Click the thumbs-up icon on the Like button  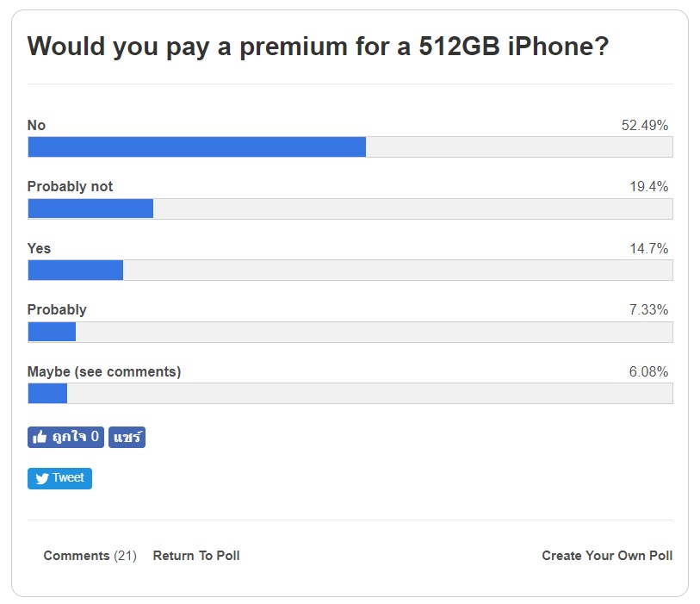pyautogui.click(x=40, y=437)
